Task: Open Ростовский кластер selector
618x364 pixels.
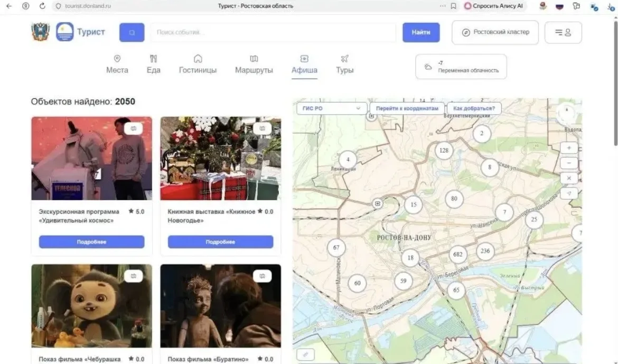Action: click(495, 32)
